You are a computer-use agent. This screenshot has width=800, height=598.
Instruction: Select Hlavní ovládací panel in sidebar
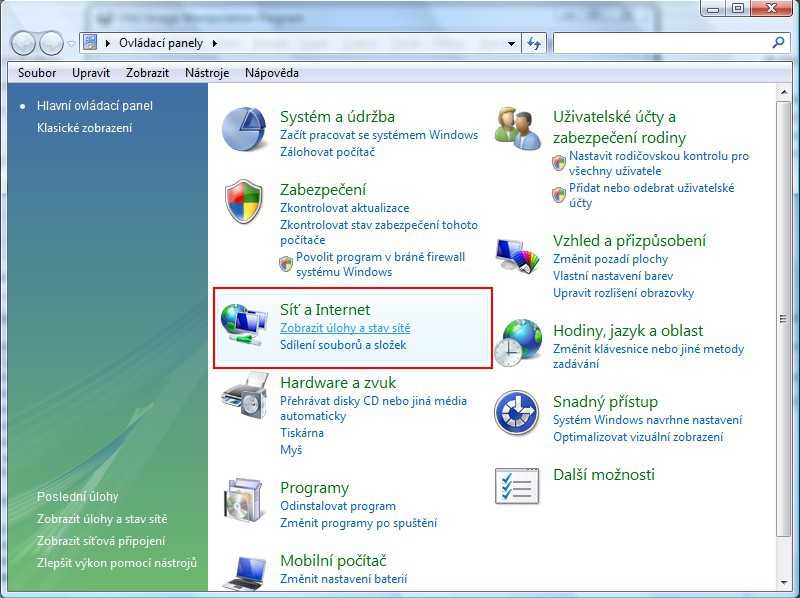click(x=95, y=106)
